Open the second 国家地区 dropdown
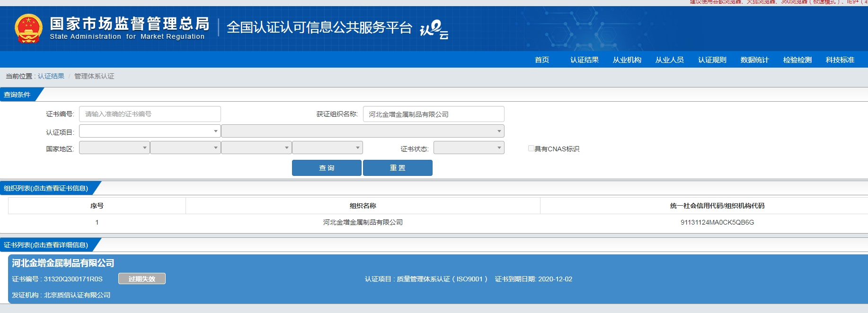 tap(186, 148)
